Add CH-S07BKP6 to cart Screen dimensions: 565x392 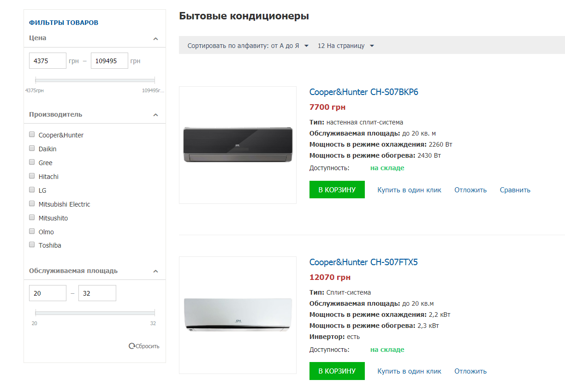point(337,190)
